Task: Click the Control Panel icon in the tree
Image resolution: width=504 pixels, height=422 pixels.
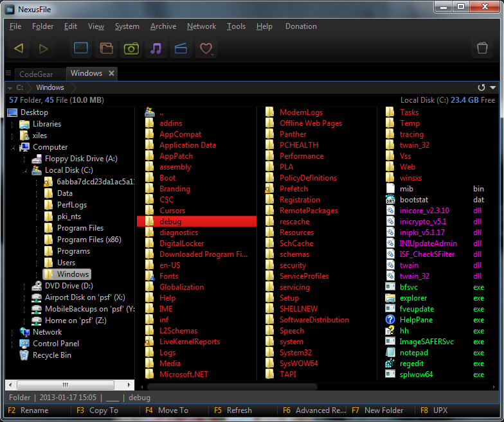Action: tap(24, 343)
